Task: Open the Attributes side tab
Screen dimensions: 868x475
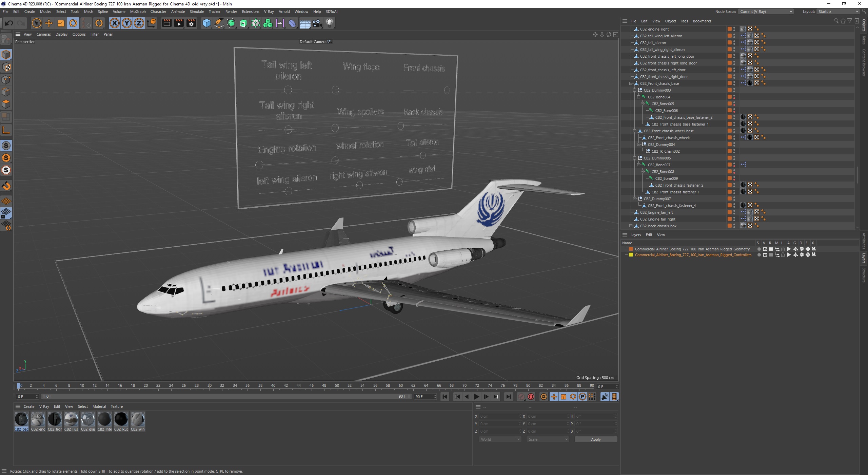Action: coord(864,241)
